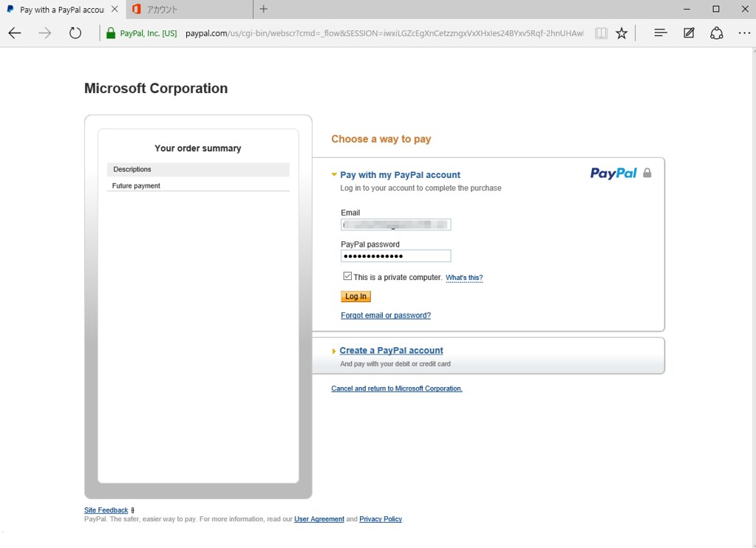
Task: Click the Future payment row
Action: [x=198, y=185]
